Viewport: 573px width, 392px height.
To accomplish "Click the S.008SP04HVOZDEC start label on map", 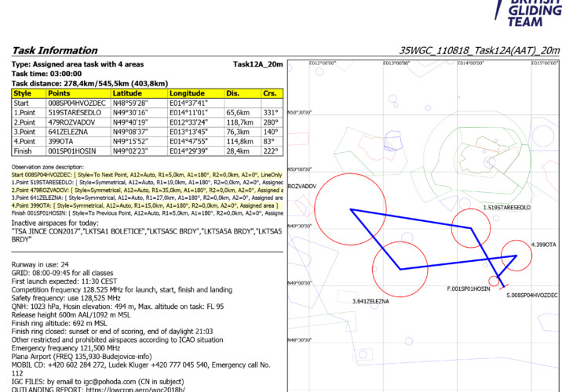I will coord(531,296).
